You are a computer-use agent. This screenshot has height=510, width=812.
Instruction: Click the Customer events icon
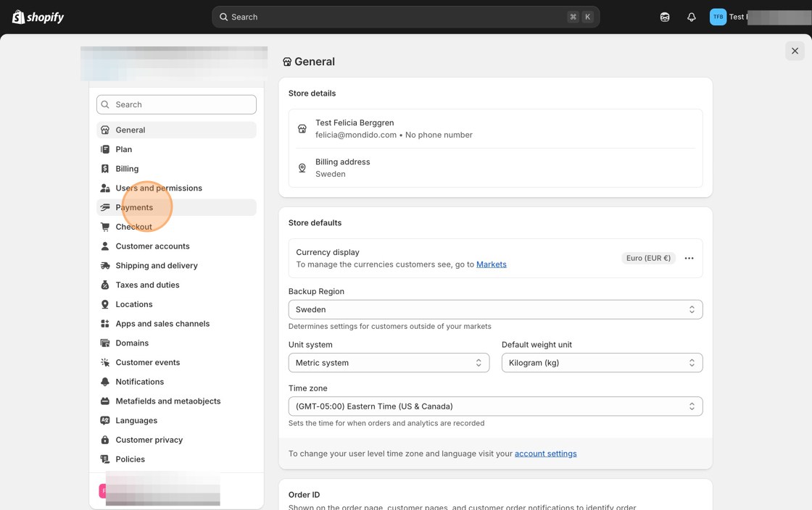pyautogui.click(x=105, y=363)
